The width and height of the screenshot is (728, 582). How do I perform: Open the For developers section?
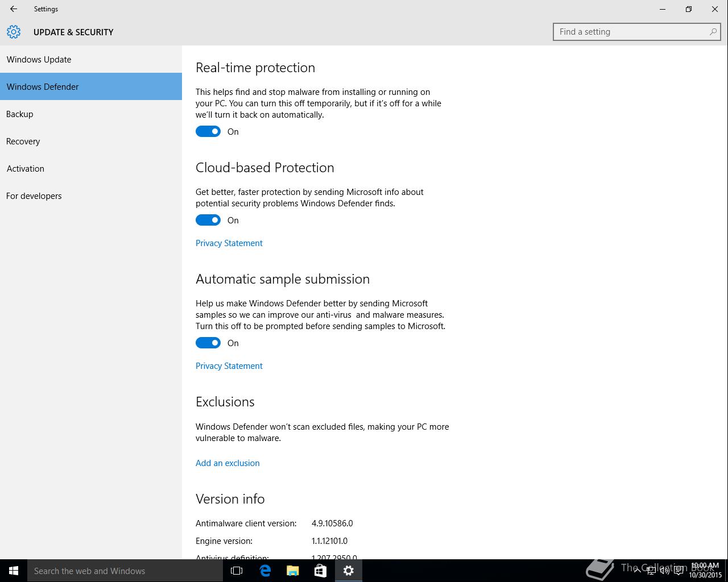(x=91, y=196)
